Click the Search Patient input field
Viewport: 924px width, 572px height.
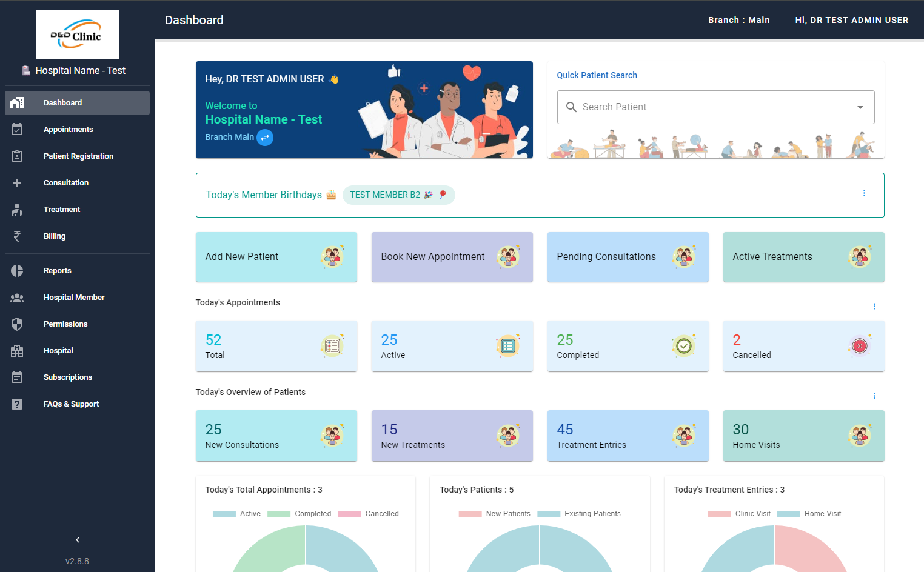[x=715, y=107]
